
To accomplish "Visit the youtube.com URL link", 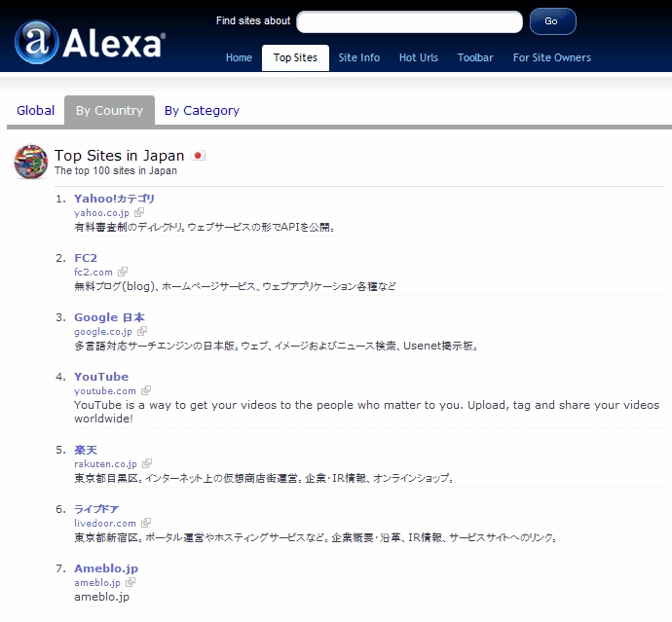I will (105, 390).
